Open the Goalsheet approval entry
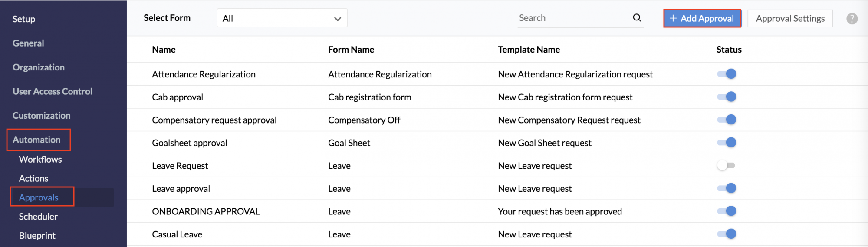 190,143
